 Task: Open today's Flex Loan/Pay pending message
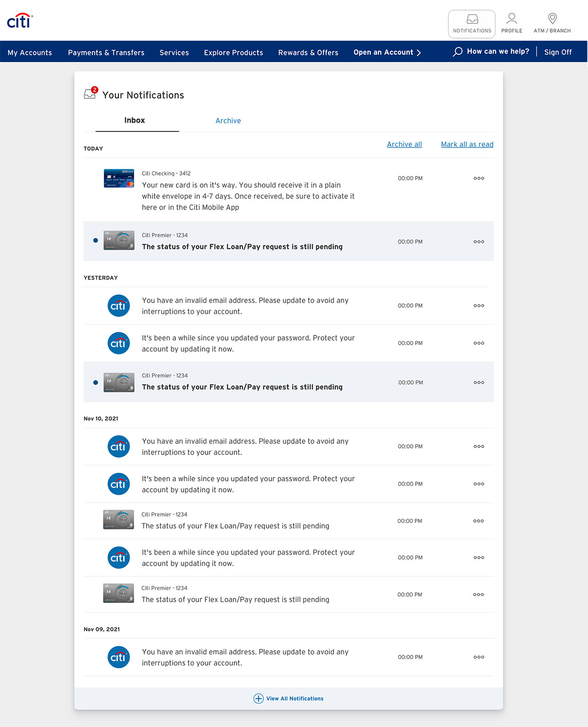click(242, 247)
